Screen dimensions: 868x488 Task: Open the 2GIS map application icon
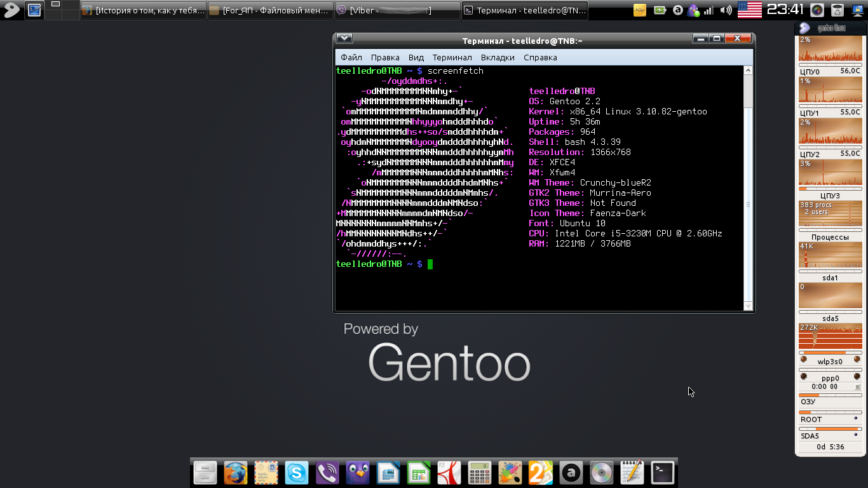click(541, 473)
